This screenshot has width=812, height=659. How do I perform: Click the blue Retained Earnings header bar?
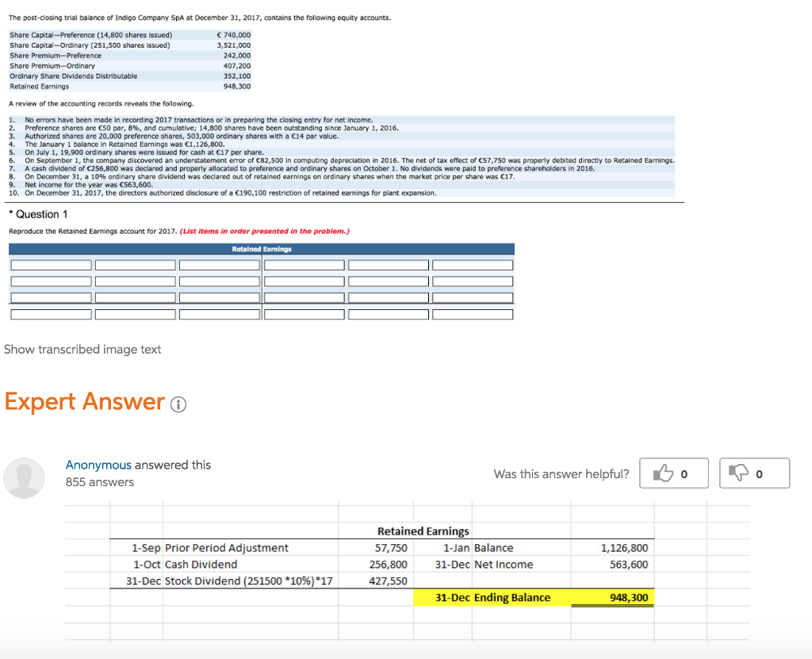coord(262,249)
